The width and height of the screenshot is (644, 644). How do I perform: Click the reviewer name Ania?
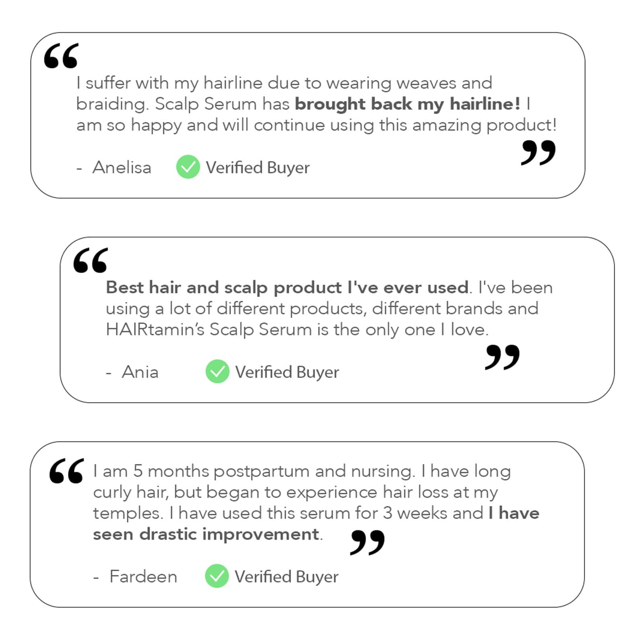(140, 372)
